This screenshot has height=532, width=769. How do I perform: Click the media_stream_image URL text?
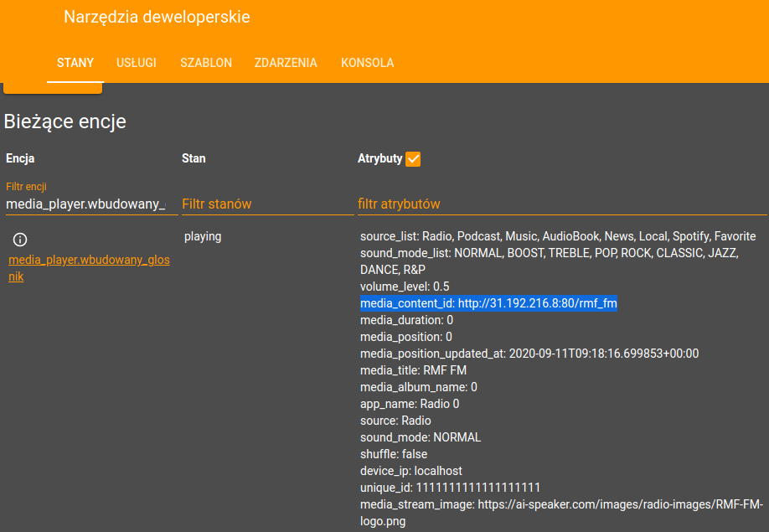tap(561, 513)
